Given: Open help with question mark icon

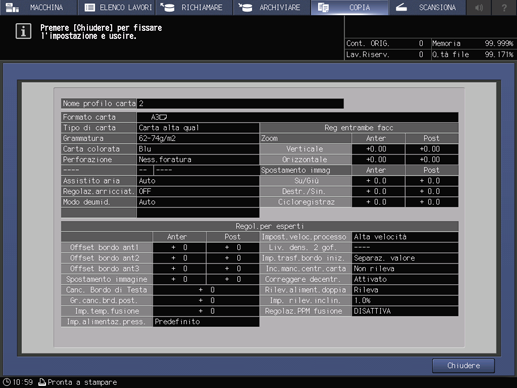Looking at the screenshot, I should click(x=504, y=7).
